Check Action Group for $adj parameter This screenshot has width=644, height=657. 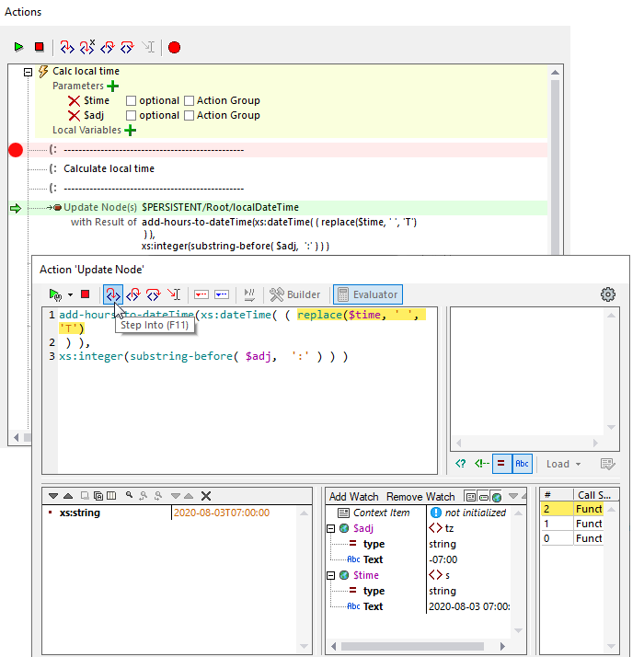click(189, 115)
